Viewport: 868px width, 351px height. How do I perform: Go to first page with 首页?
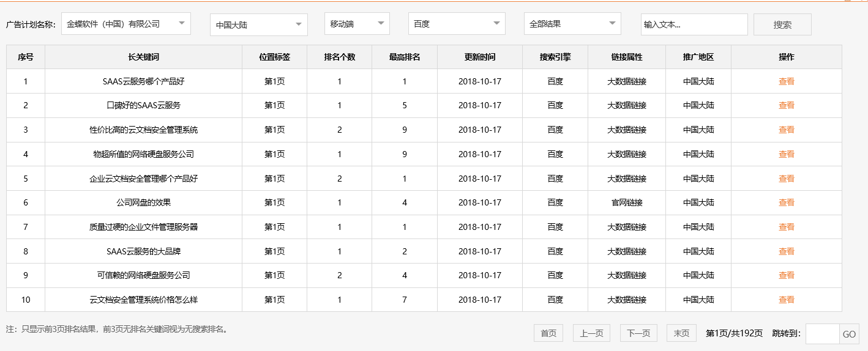tap(548, 333)
